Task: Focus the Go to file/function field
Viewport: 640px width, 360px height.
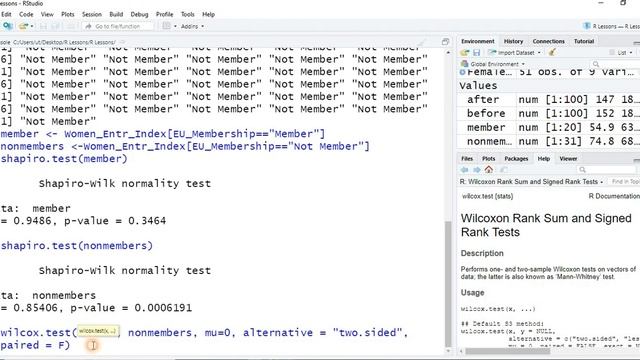Action: click(118, 26)
